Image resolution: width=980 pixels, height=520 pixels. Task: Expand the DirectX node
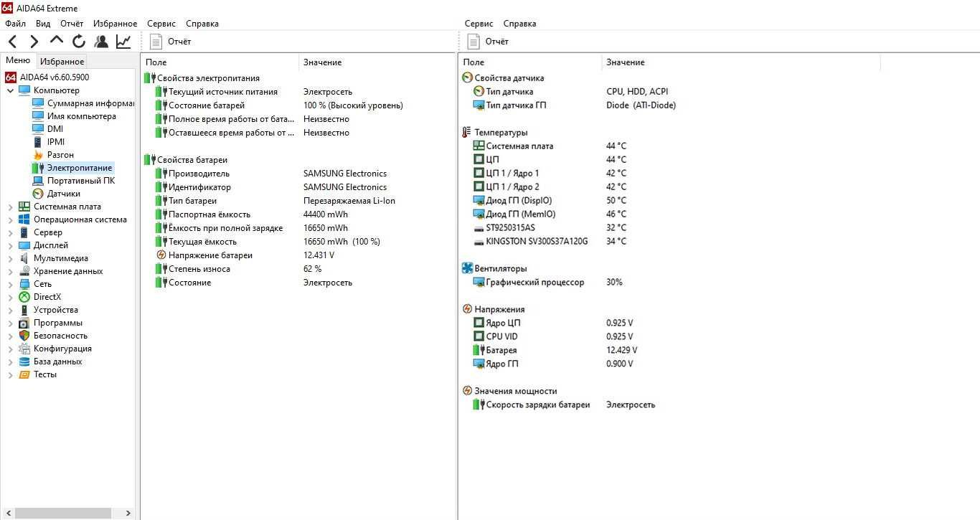(10, 297)
